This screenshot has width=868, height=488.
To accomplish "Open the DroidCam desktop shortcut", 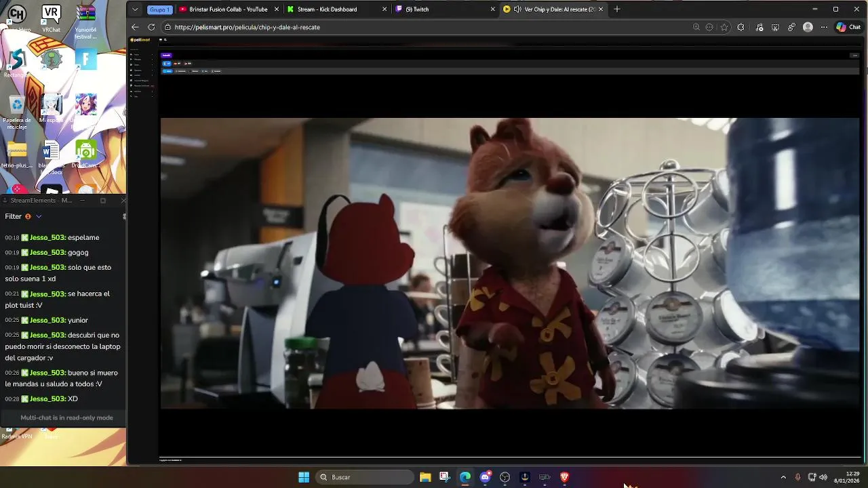I will [85, 155].
